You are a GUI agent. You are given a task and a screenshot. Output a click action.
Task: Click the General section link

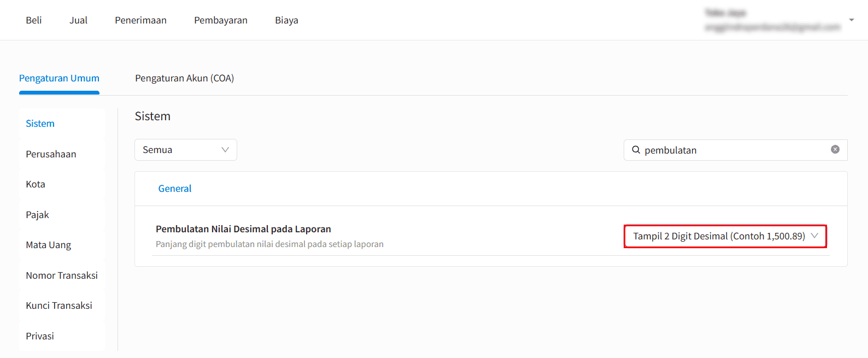[x=174, y=188]
